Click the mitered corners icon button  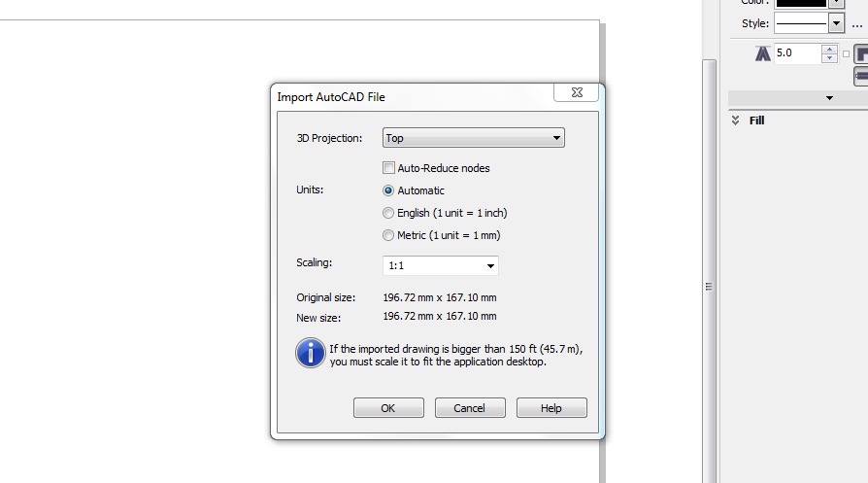pyautogui.click(x=861, y=53)
